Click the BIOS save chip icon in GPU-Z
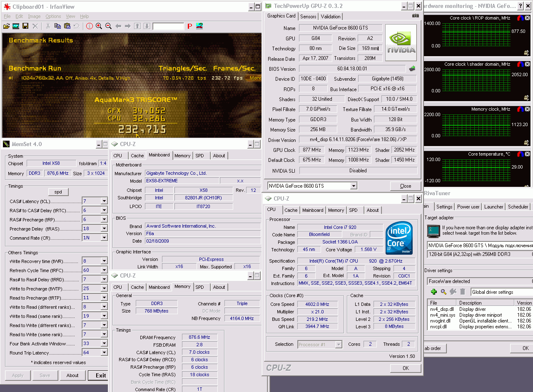The height and width of the screenshot is (392, 533). (413, 69)
